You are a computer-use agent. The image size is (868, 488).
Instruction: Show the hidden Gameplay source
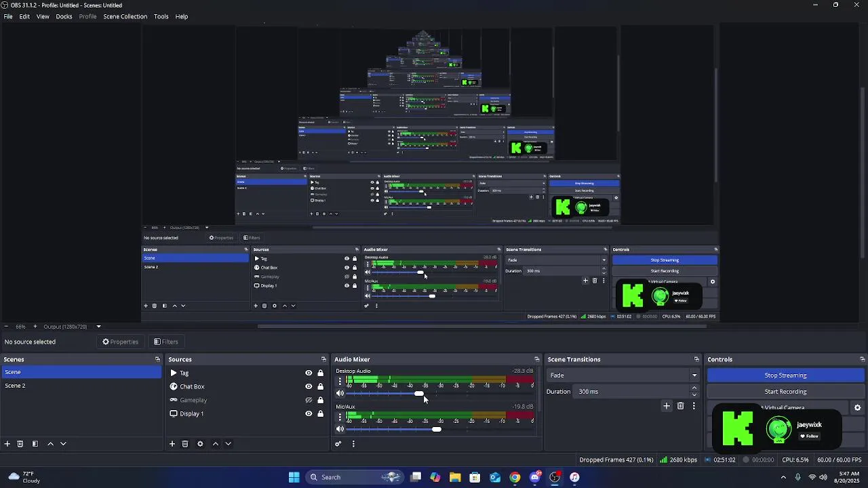point(309,400)
